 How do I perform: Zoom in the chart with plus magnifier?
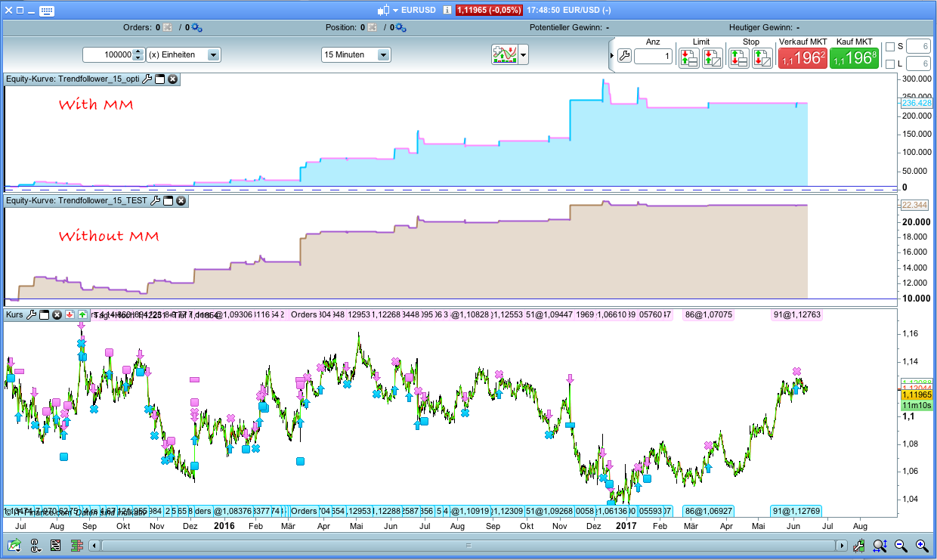tap(922, 545)
